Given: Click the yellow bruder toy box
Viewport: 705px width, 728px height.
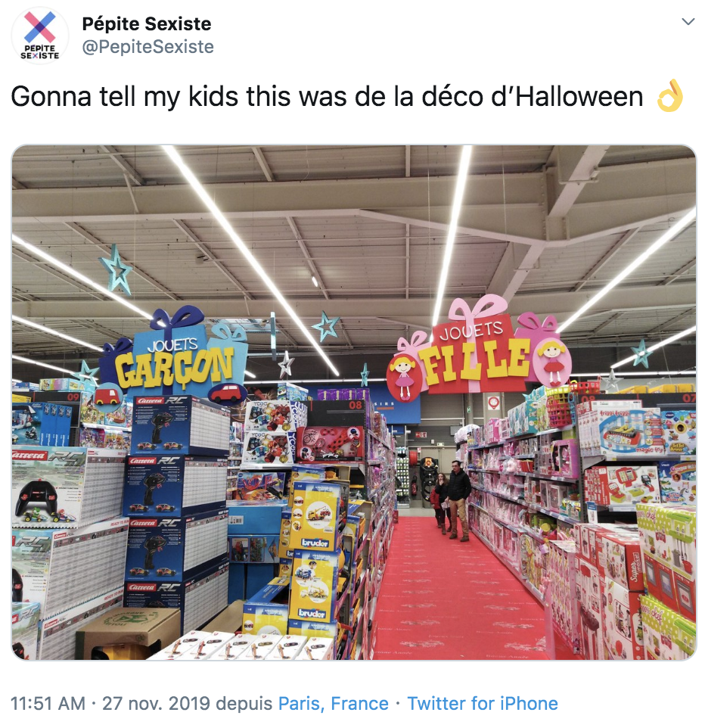Looking at the screenshot, I should click(314, 515).
